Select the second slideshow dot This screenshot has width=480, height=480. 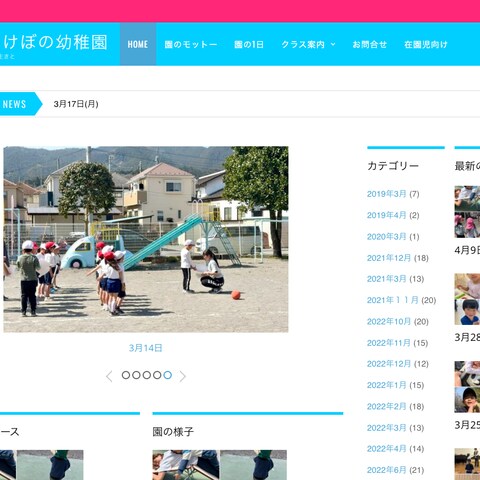pos(136,375)
